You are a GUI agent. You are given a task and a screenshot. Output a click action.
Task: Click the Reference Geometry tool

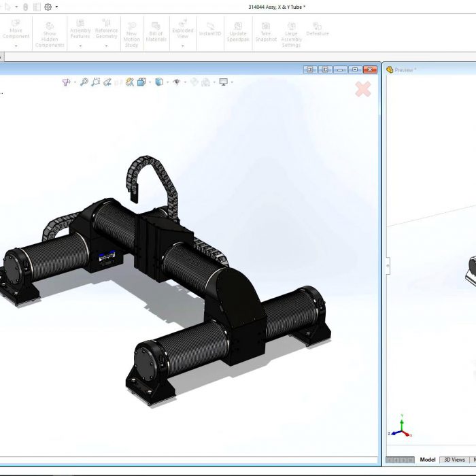(x=106, y=30)
